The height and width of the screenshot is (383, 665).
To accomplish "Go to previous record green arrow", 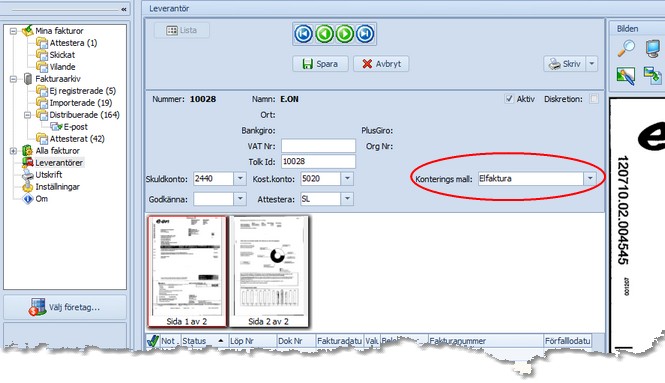I will coord(324,34).
